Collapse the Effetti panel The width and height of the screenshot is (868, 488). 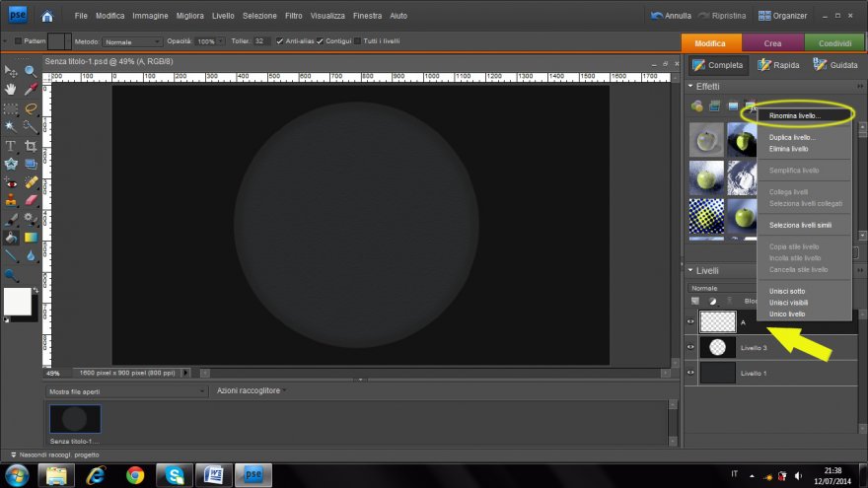(x=690, y=87)
